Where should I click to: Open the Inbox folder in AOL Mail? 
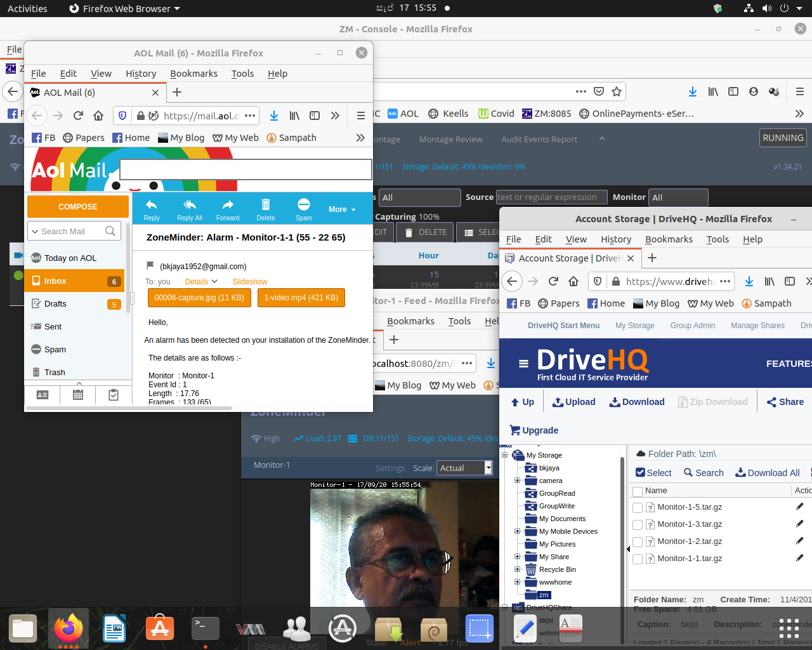74,281
